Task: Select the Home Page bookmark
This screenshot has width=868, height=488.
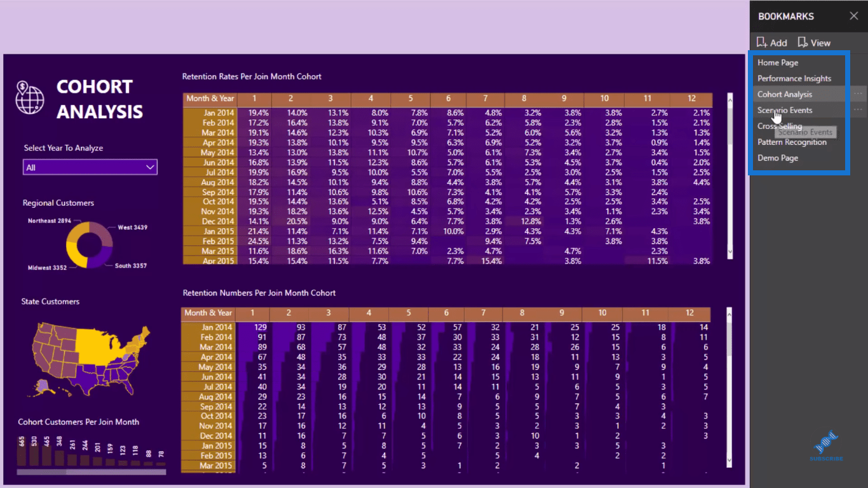Action: point(778,63)
